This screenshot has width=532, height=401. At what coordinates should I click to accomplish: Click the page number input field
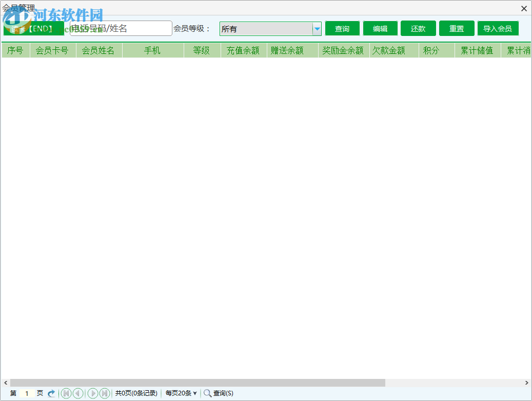pyautogui.click(x=27, y=393)
